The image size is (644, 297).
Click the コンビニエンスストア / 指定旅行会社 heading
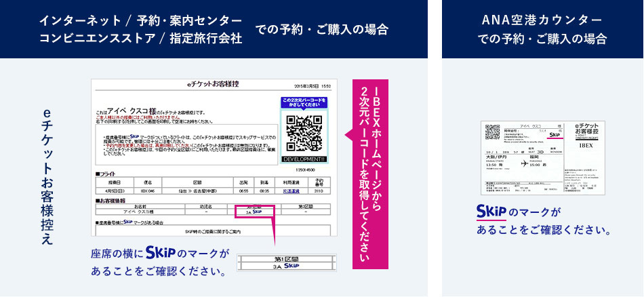140,38
